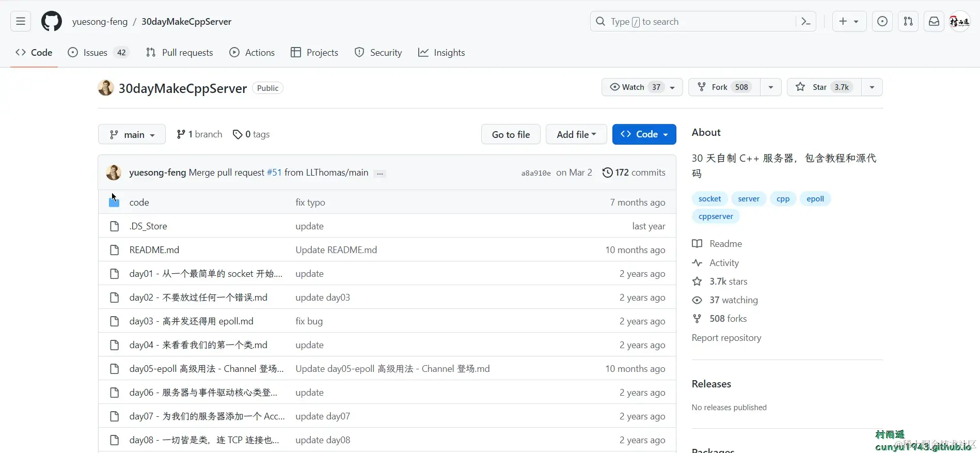Open the Add file dropdown
Viewport: 980px width, 453px height.
(x=576, y=134)
